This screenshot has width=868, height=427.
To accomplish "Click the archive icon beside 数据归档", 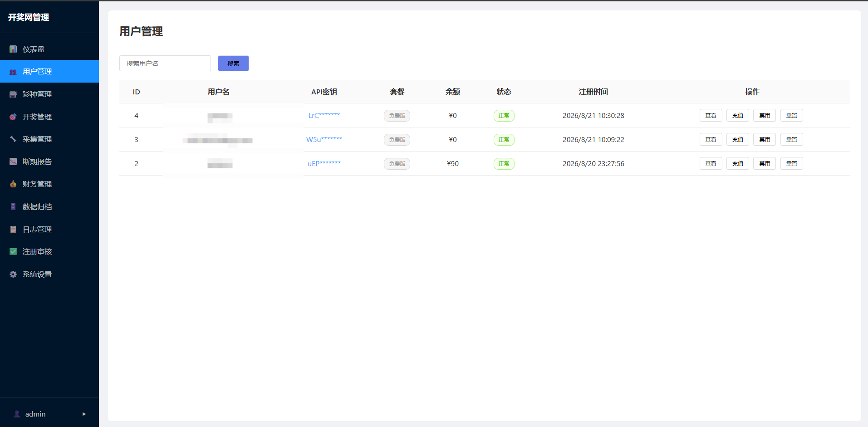I will 13,206.
